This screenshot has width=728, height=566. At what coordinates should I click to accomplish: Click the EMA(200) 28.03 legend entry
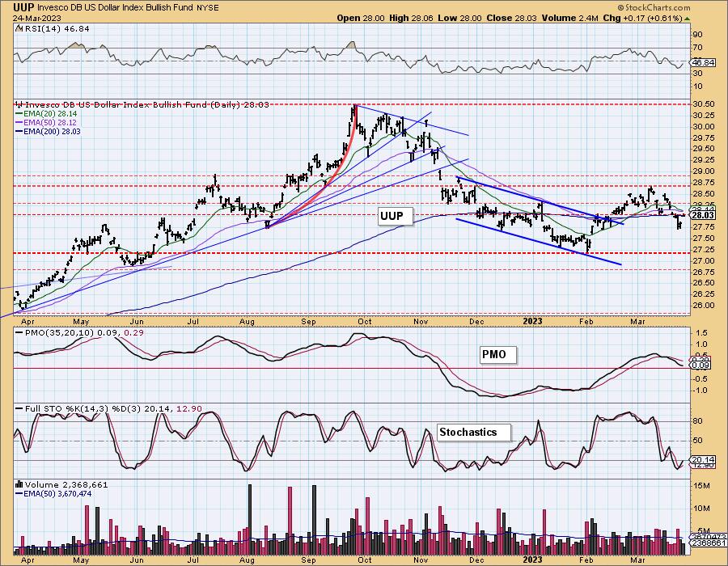[x=48, y=131]
